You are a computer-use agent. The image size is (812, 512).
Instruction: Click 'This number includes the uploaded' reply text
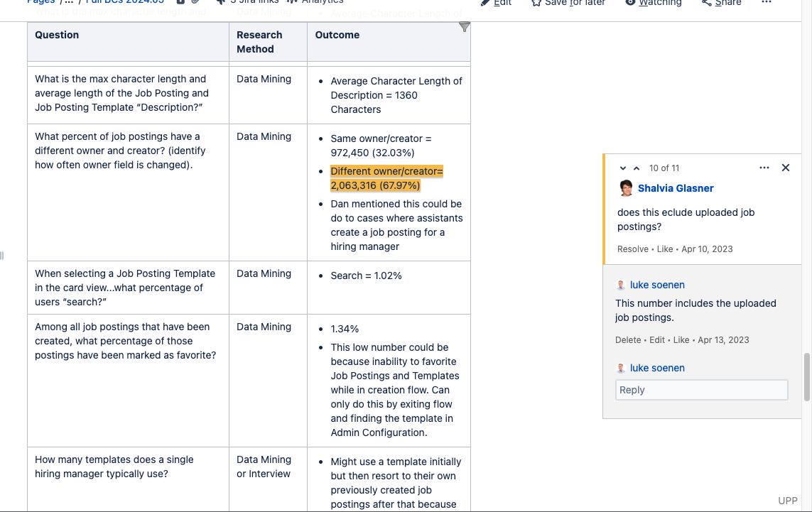(x=695, y=310)
